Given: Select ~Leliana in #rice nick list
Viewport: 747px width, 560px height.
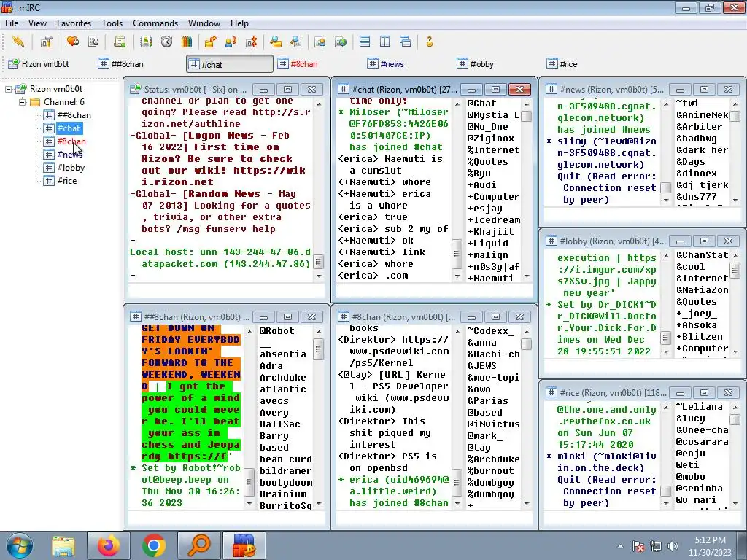Looking at the screenshot, I should pos(699,407).
